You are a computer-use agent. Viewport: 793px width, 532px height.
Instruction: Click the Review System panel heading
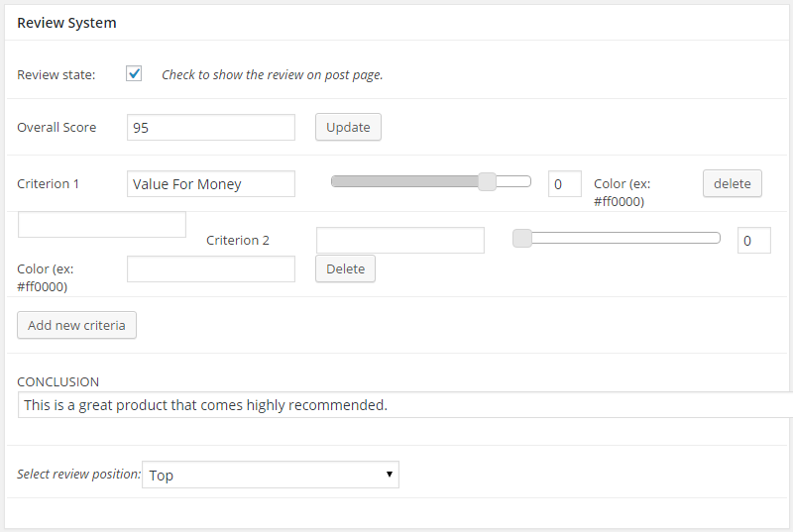(66, 23)
